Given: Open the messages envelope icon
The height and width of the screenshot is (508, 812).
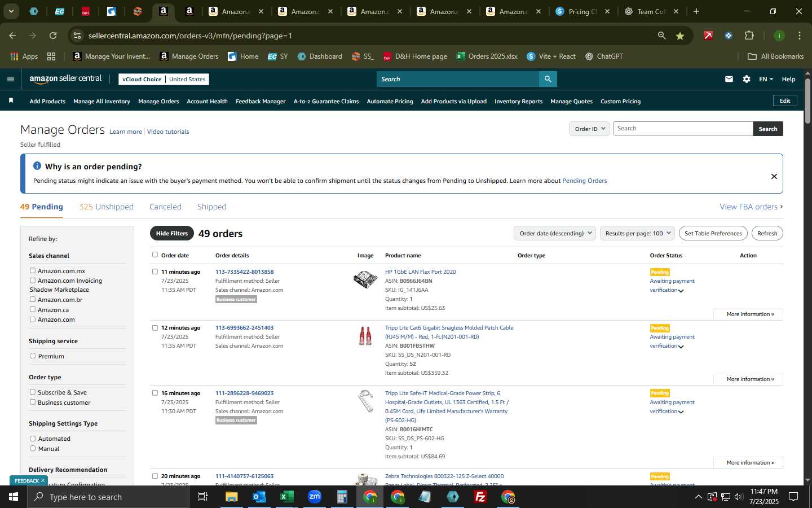Looking at the screenshot, I should click(729, 79).
